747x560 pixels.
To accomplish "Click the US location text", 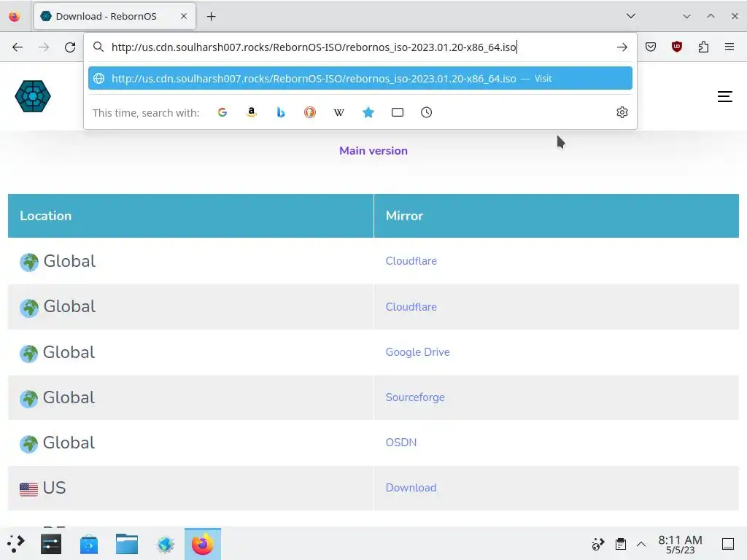I will (x=54, y=488).
